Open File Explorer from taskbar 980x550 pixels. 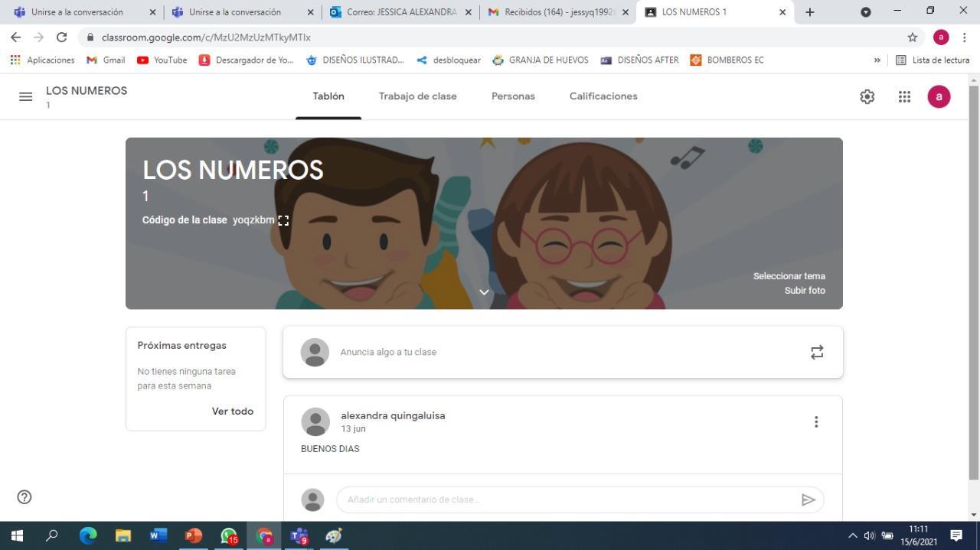click(123, 535)
